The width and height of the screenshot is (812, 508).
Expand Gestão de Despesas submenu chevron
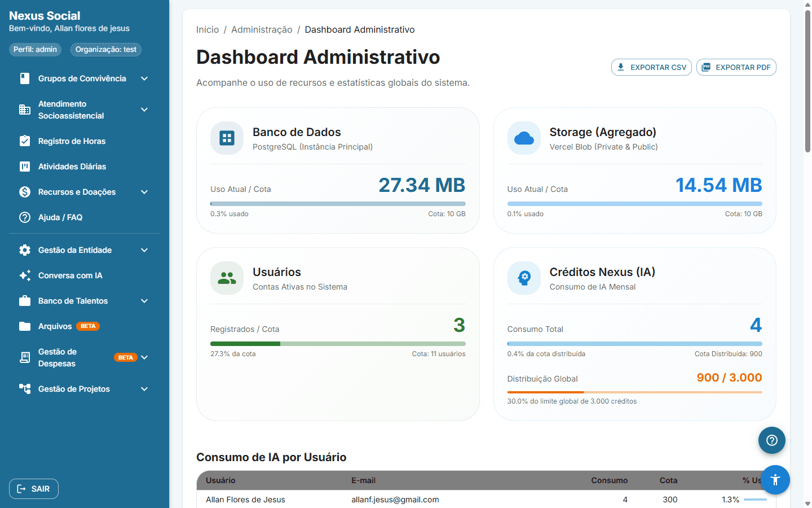[x=144, y=357]
